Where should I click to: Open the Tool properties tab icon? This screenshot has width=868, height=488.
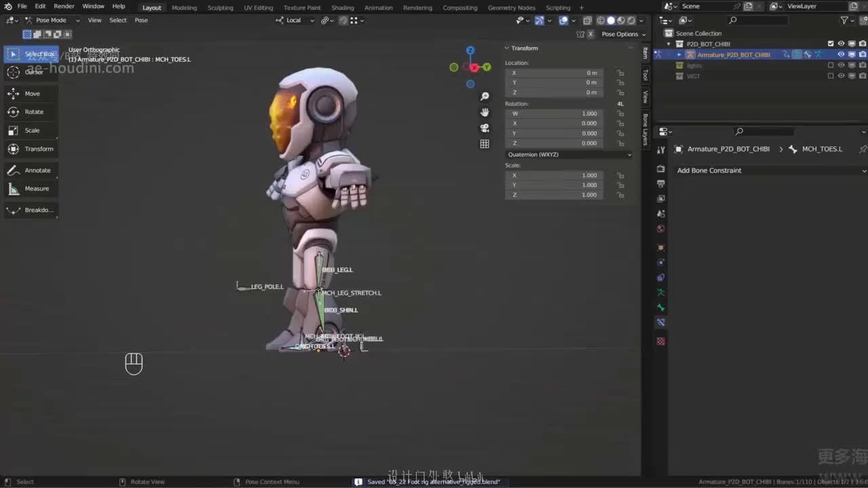pyautogui.click(x=661, y=150)
